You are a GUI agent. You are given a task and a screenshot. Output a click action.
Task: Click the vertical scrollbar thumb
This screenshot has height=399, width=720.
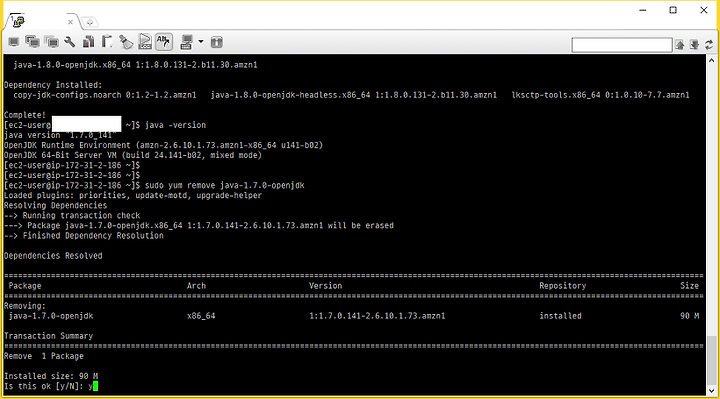coord(711,360)
